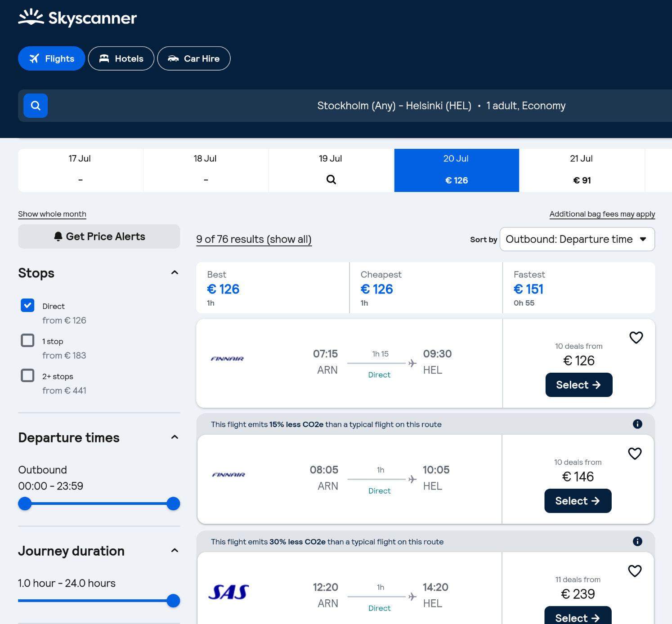
Task: Click Finnair logo on 07:15 flight
Action: (x=227, y=359)
